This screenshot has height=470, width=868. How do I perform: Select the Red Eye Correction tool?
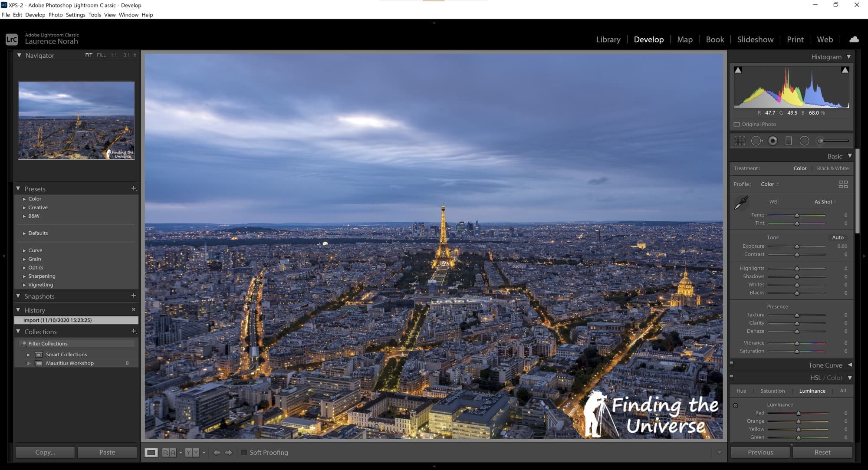pyautogui.click(x=773, y=141)
